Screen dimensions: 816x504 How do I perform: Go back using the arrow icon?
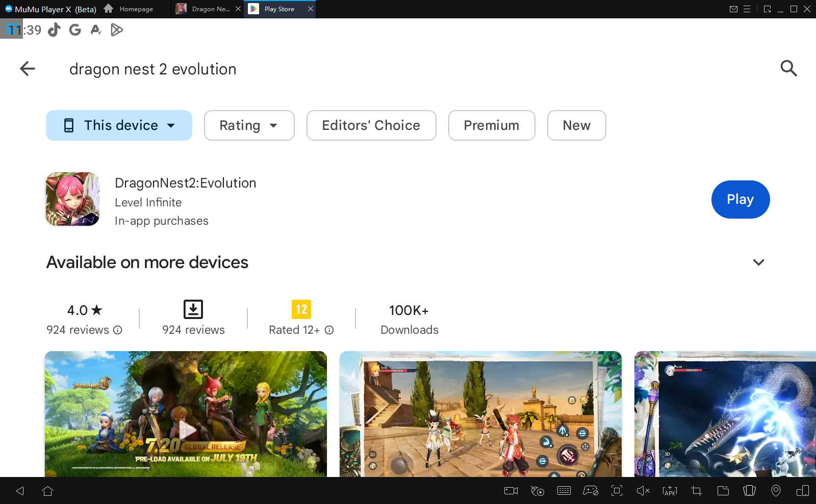tap(28, 68)
